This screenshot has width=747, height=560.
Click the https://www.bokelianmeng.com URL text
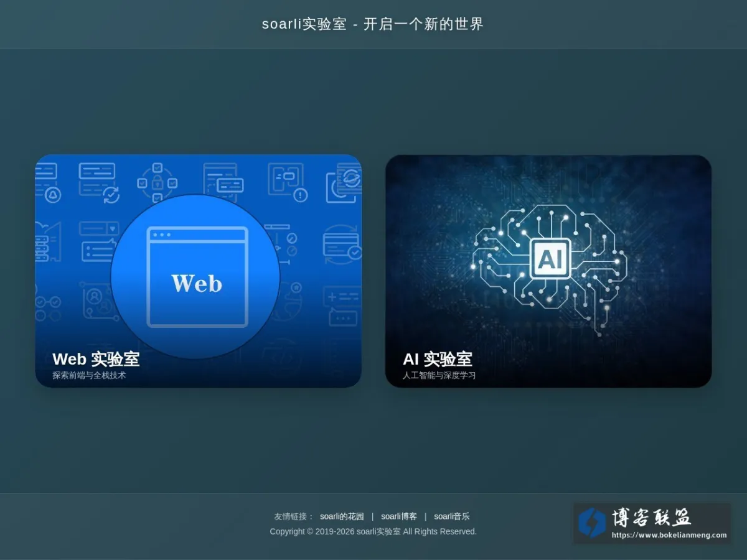669,535
